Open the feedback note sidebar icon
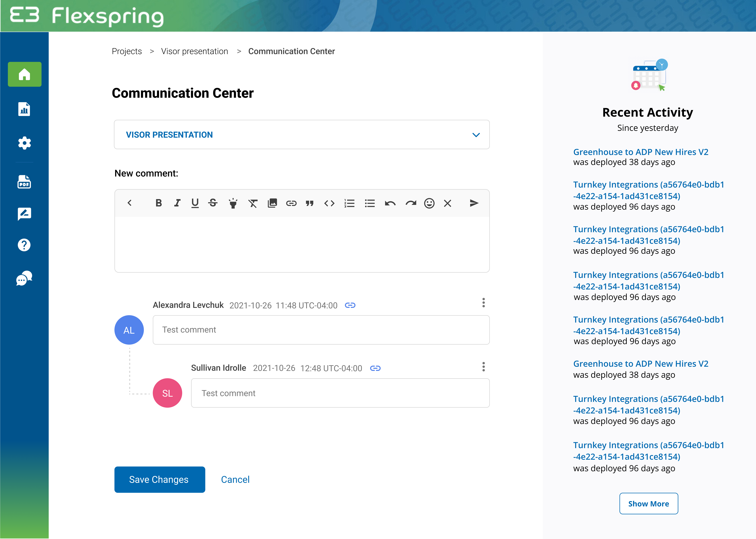756x539 pixels. coord(24,214)
